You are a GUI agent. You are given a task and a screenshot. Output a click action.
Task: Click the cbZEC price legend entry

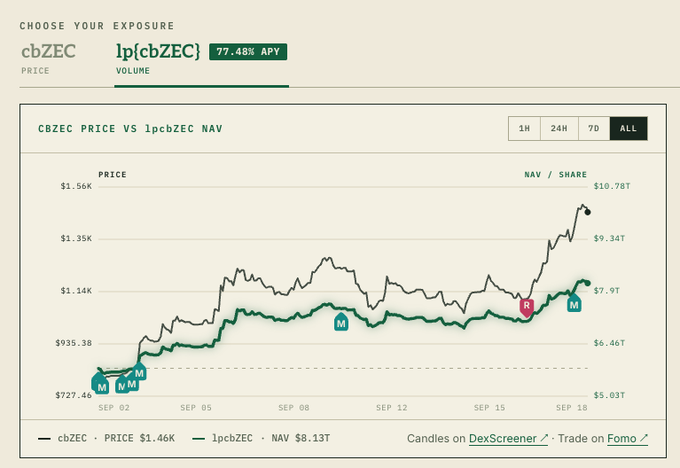[x=106, y=438]
